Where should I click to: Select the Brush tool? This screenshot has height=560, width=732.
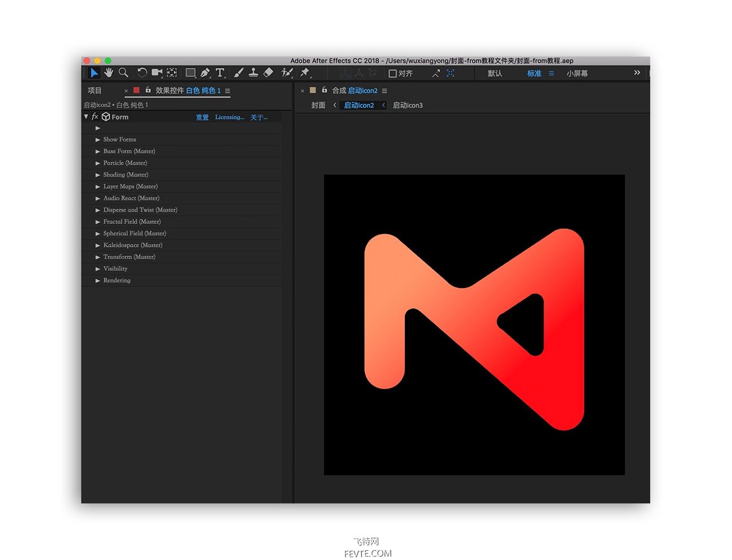(x=239, y=73)
